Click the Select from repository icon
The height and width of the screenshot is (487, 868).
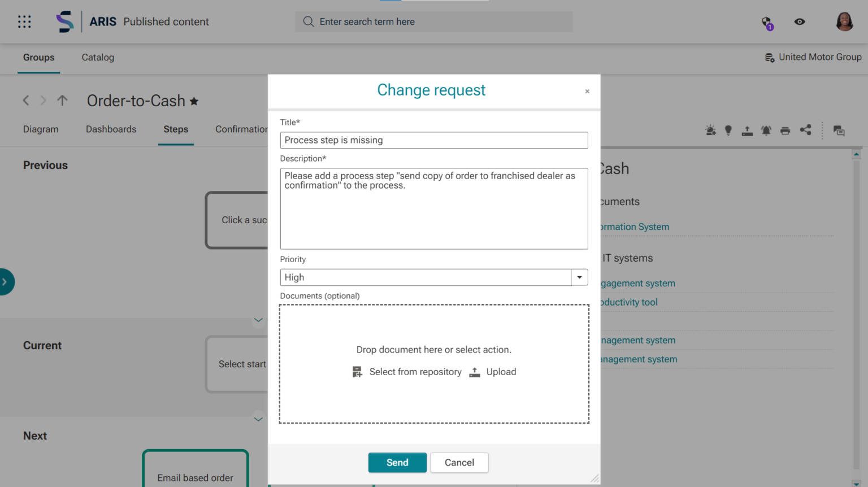(357, 372)
